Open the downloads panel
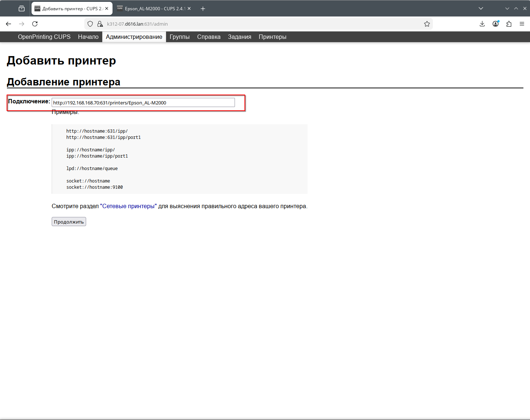530x420 pixels. click(x=482, y=24)
